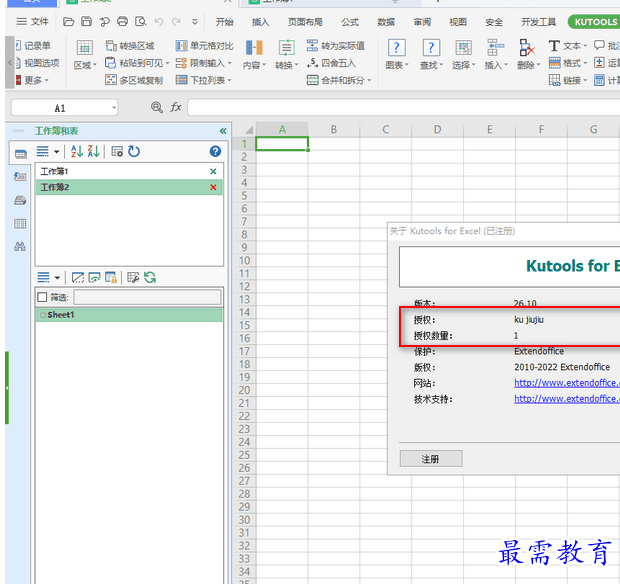Select the Find and Replace binoculars icon
The image size is (620, 584).
pos(20,247)
